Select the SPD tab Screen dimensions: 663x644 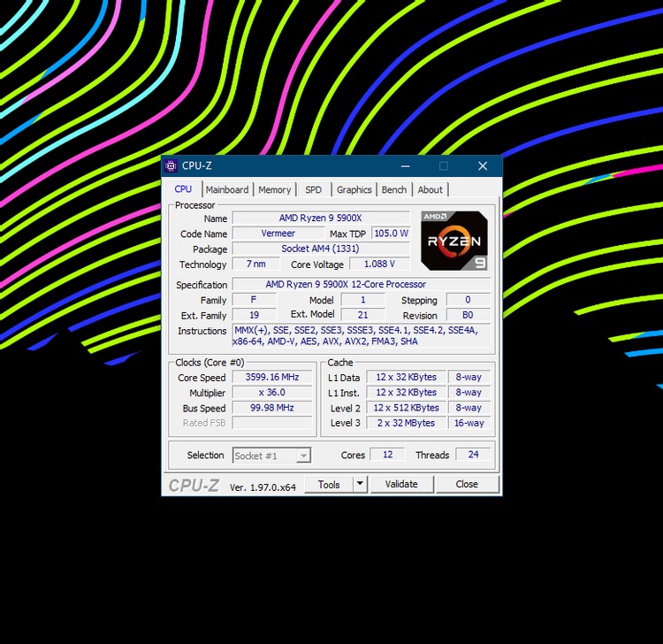[x=313, y=189]
